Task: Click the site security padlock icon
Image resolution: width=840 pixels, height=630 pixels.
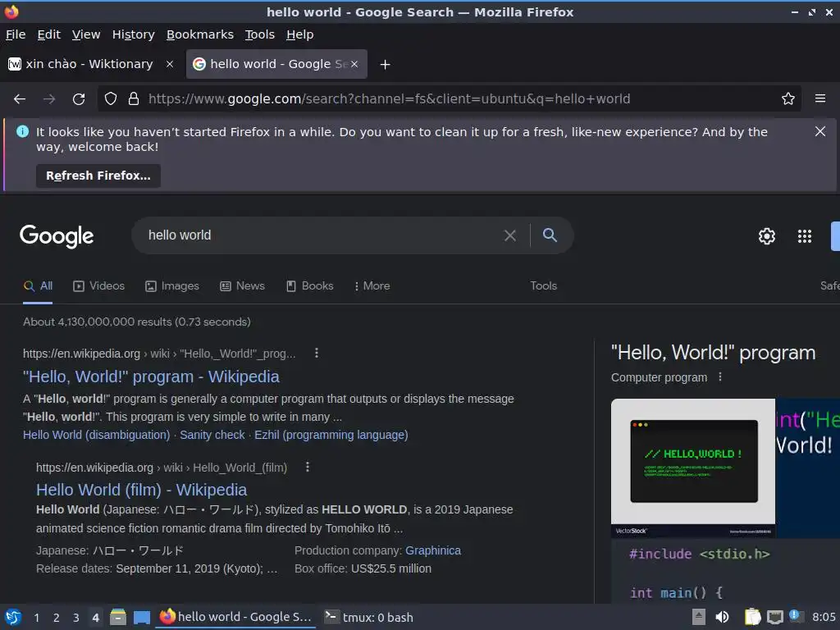Action: point(134,98)
